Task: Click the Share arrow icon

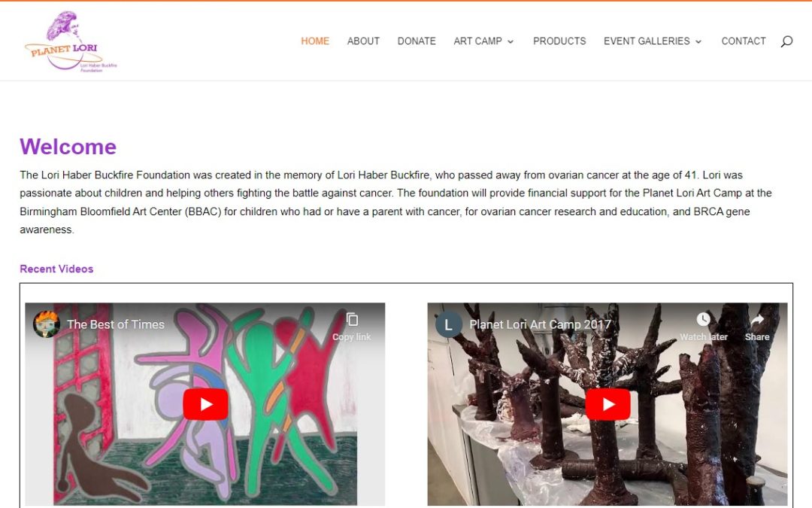Action: click(x=757, y=320)
